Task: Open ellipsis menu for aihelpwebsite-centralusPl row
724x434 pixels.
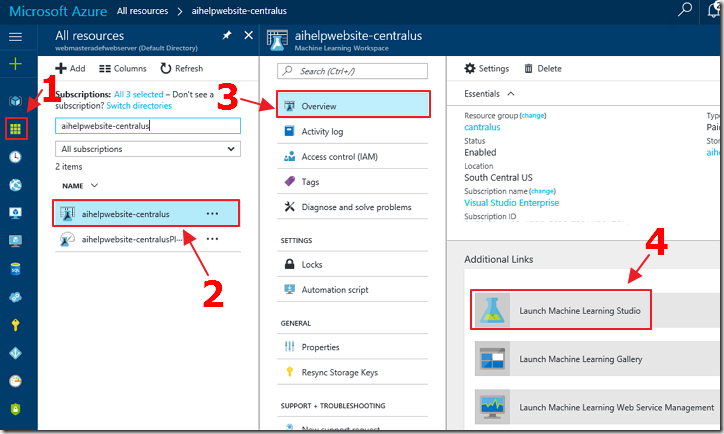Action: point(212,239)
